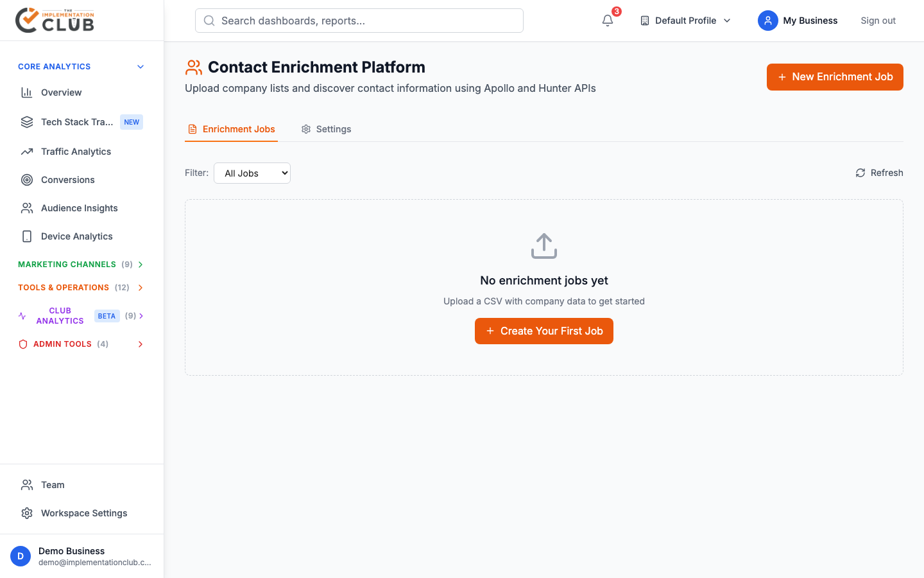The image size is (924, 578).
Task: Select the Tech Stack Tracker layers icon
Action: tap(26, 121)
